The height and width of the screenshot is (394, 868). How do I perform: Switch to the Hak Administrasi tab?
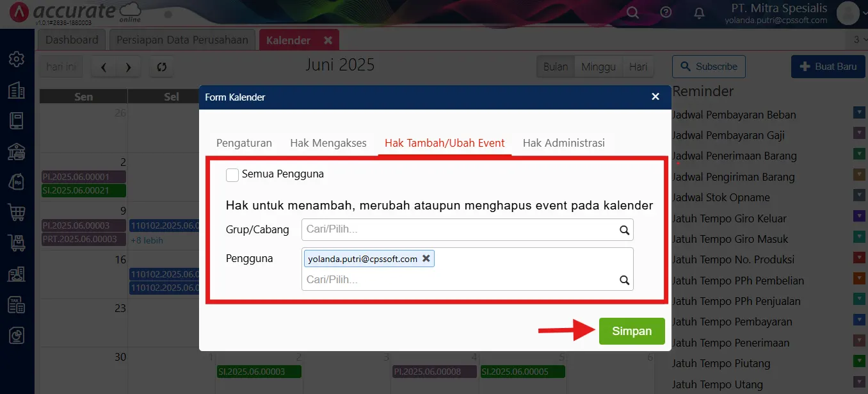click(563, 143)
